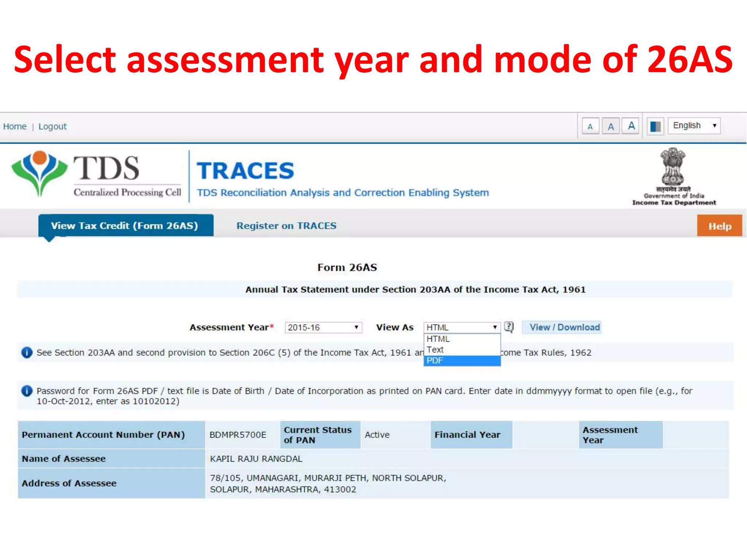The width and height of the screenshot is (747, 560).
Task: Click info icon beside Section 203AA note
Action: (x=27, y=353)
